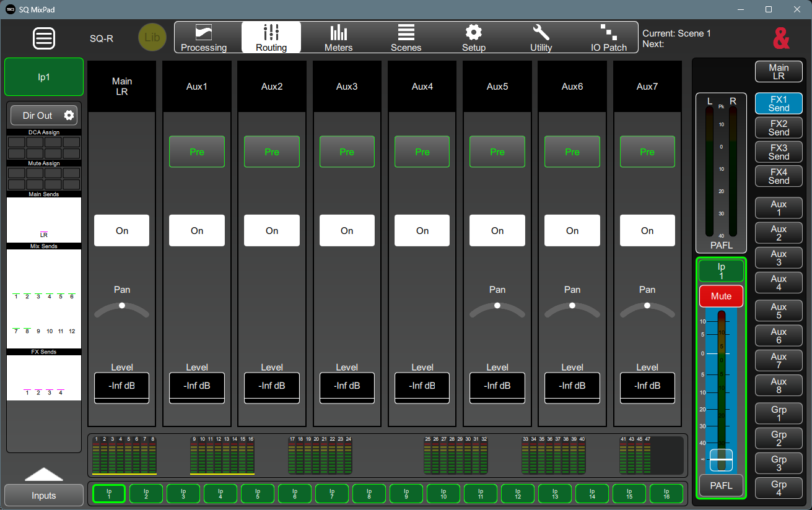Image resolution: width=812 pixels, height=510 pixels.
Task: Toggle Pre on Aux5 send
Action: [497, 152]
